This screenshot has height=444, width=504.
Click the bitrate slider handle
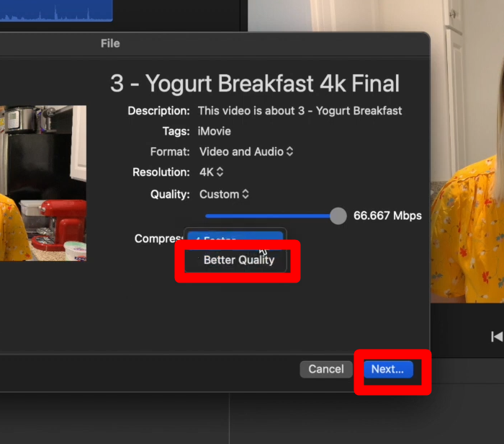pyautogui.click(x=338, y=216)
